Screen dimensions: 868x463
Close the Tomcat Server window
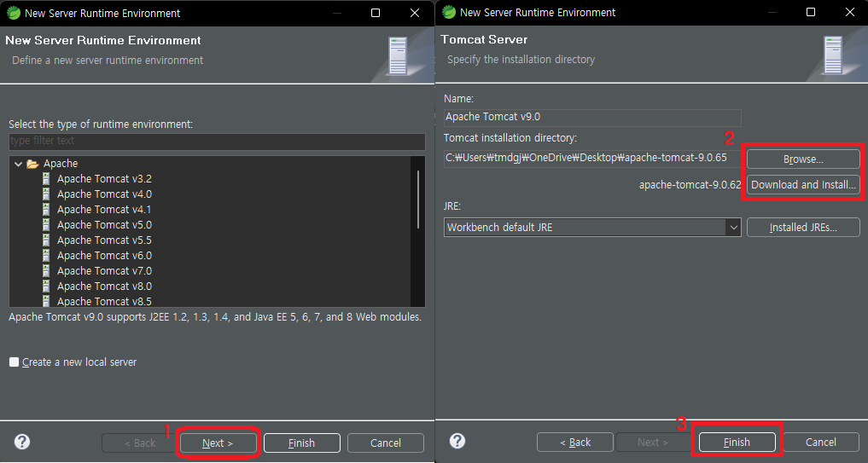(x=850, y=12)
